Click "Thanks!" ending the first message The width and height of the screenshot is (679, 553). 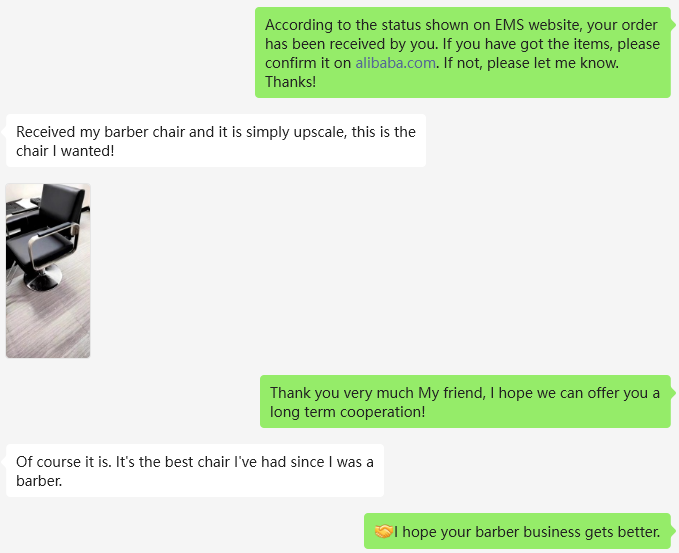tap(290, 82)
